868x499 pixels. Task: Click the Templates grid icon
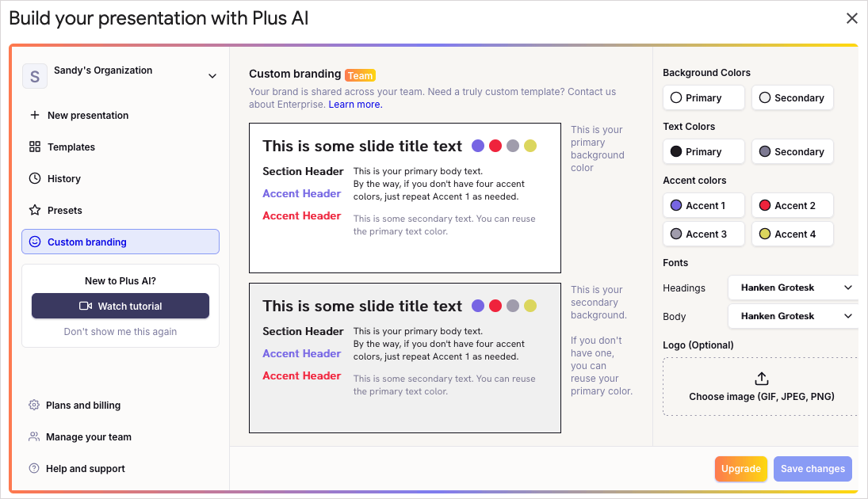[x=34, y=147]
